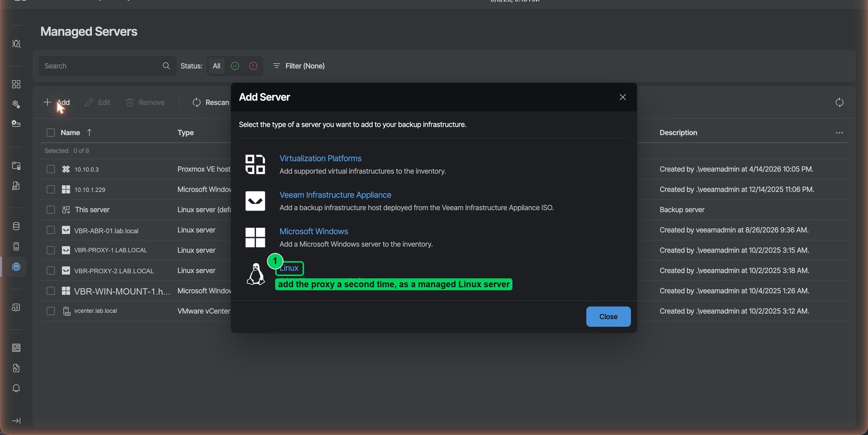Open the bug-gear icon in sidebar

pos(16,44)
